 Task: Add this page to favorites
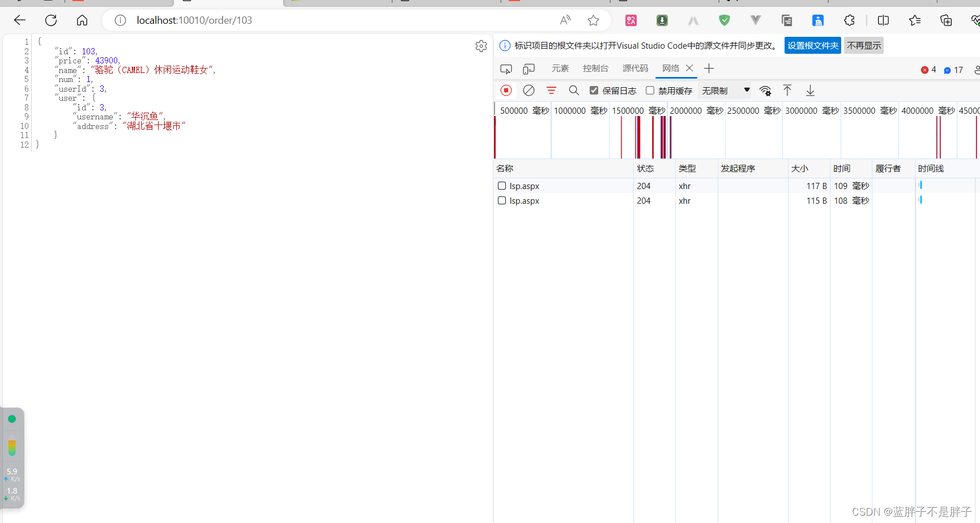click(x=593, y=20)
